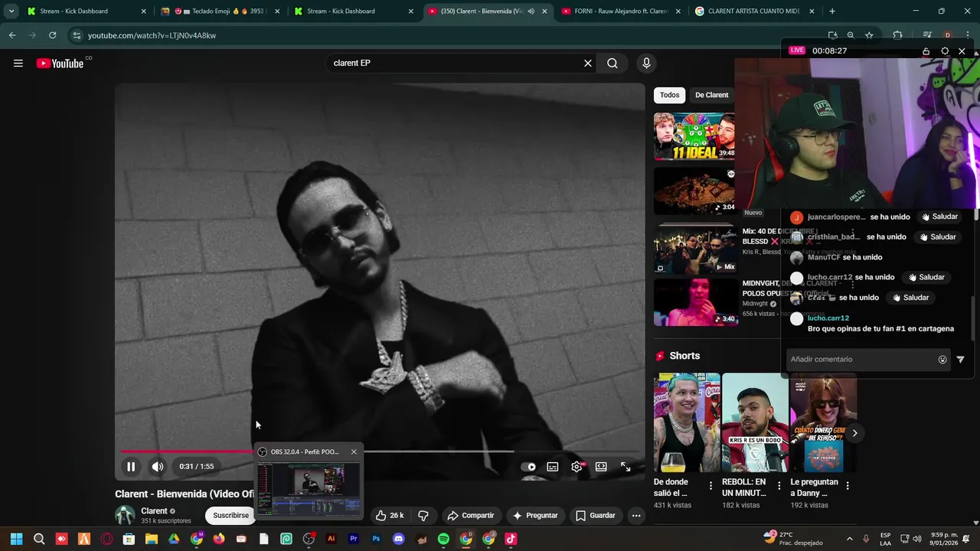Close the OBS 32.0.4 taskbar preview

354,452
